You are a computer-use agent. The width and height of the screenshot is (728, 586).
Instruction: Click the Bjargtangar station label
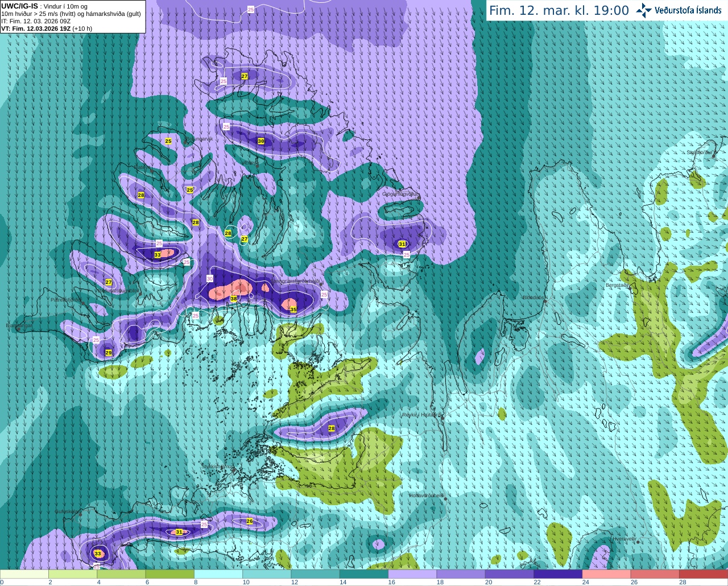19,325
